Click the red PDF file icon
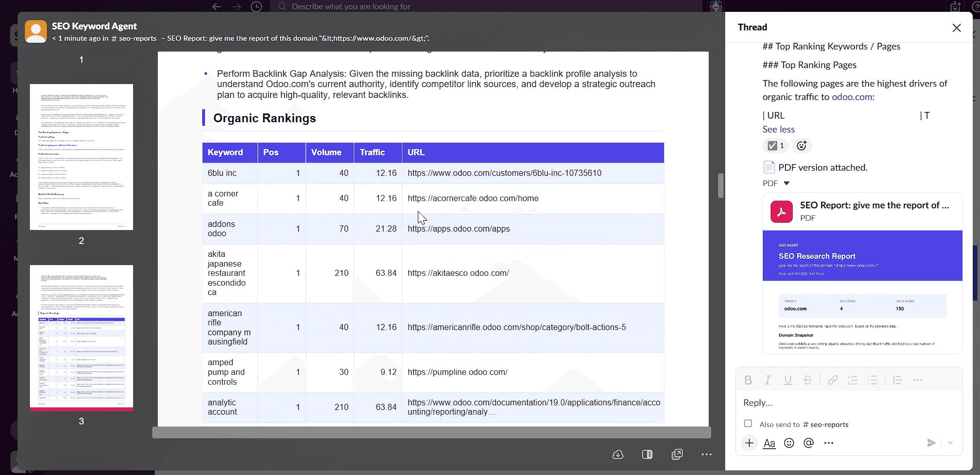The image size is (980, 475). coord(781,211)
